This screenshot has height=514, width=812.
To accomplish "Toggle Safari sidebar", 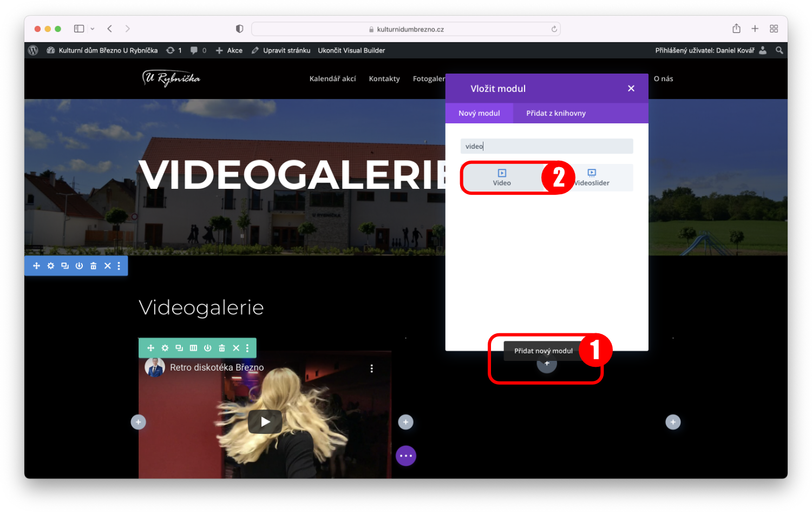I will [x=79, y=29].
